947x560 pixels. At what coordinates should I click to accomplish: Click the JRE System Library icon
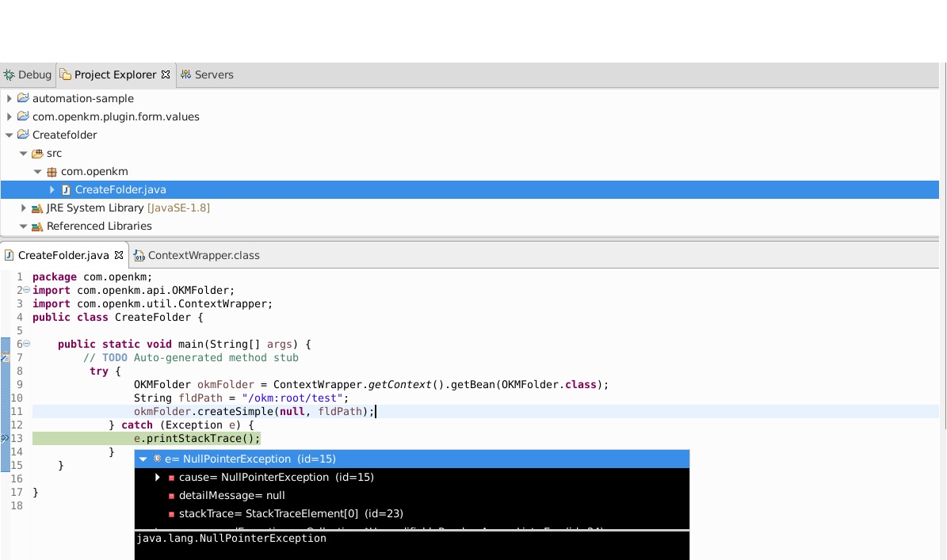pyautogui.click(x=36, y=208)
